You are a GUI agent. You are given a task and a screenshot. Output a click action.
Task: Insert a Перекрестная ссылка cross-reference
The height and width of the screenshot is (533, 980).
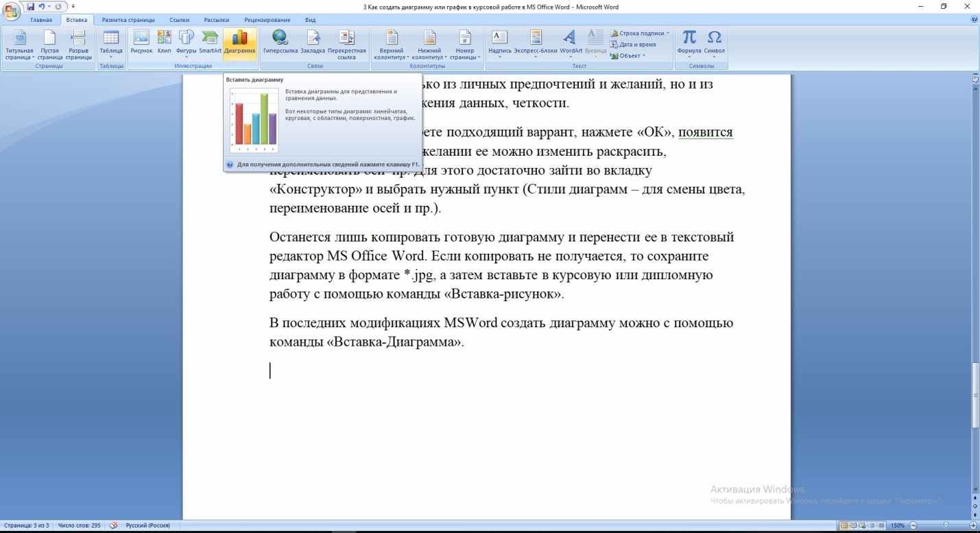(x=346, y=44)
